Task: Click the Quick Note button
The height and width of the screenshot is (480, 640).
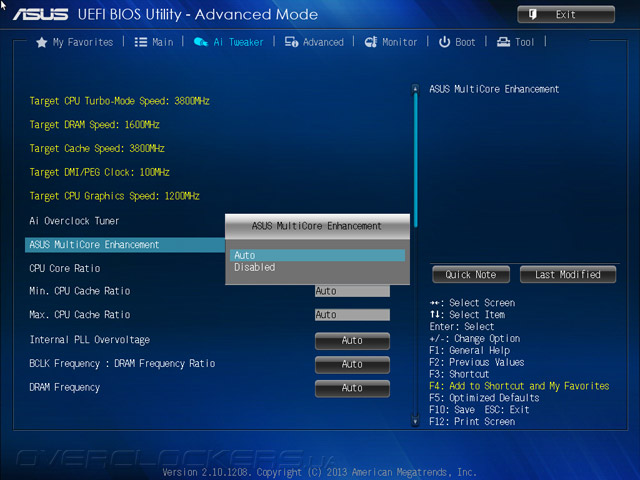Action: [x=471, y=275]
